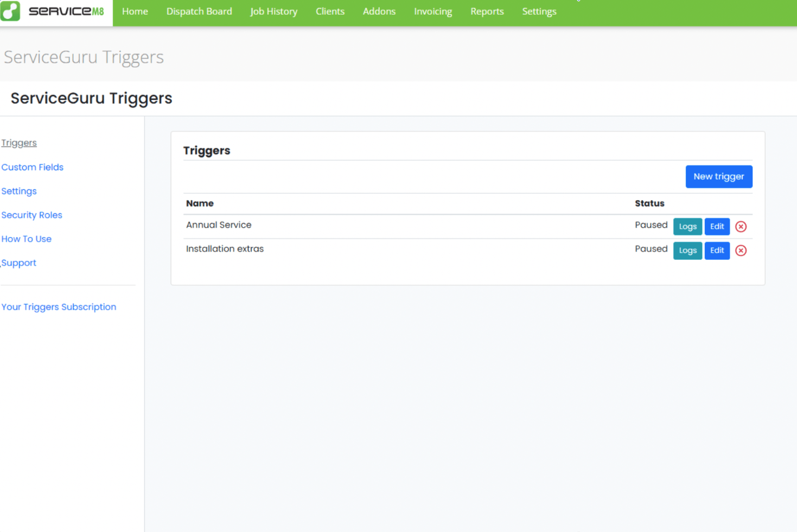This screenshot has width=797, height=532.
Task: Open Settings in the green navigation bar
Action: (x=539, y=11)
